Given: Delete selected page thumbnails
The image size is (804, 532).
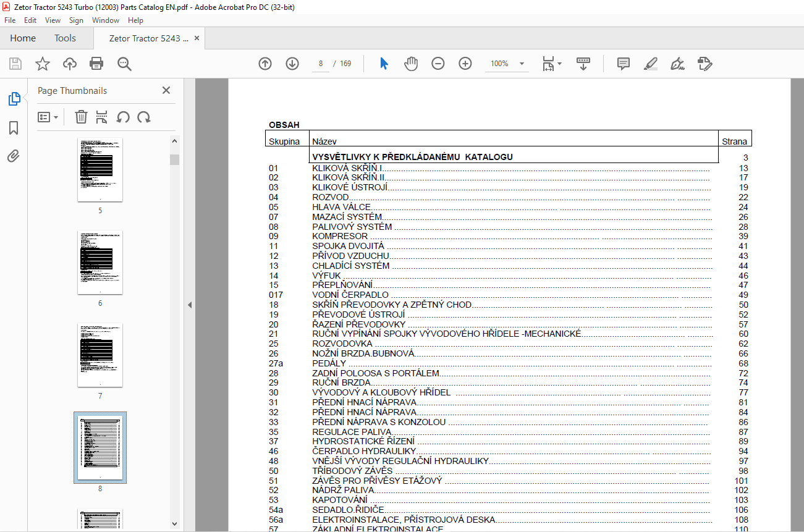Looking at the screenshot, I should pos(81,117).
